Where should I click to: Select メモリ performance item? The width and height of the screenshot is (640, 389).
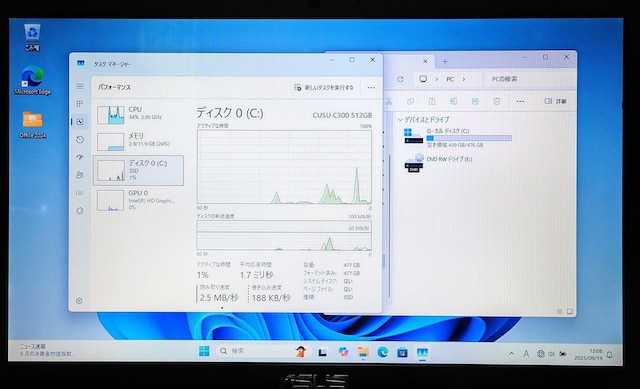coord(138,141)
